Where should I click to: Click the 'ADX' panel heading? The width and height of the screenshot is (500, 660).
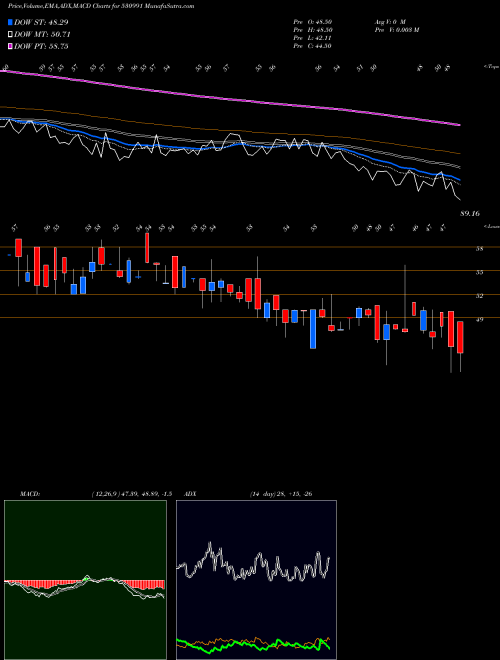pos(191,494)
